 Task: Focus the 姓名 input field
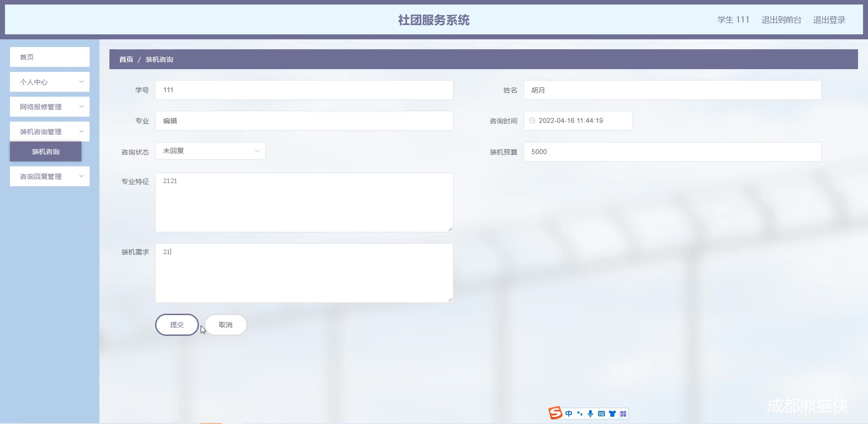coord(673,90)
